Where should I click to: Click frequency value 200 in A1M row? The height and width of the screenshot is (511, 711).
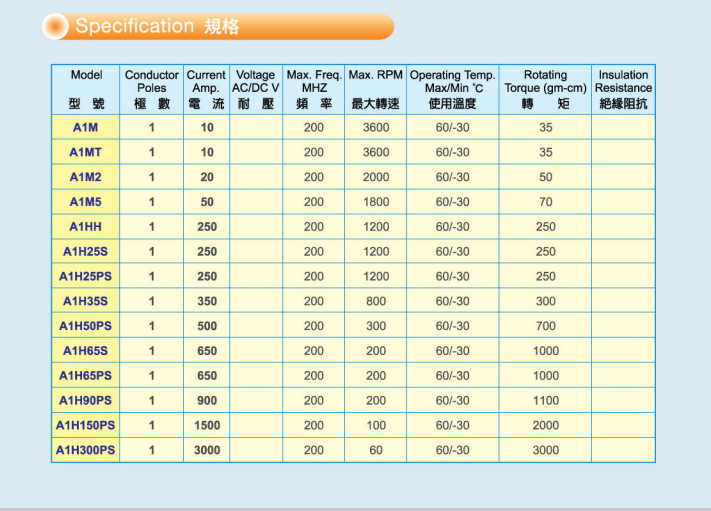point(314,127)
